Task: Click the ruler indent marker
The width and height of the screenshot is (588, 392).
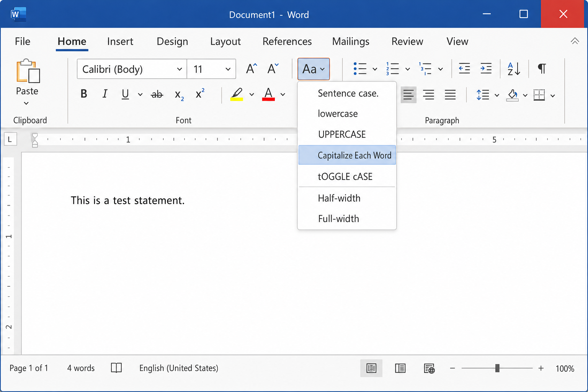Action: point(35,140)
